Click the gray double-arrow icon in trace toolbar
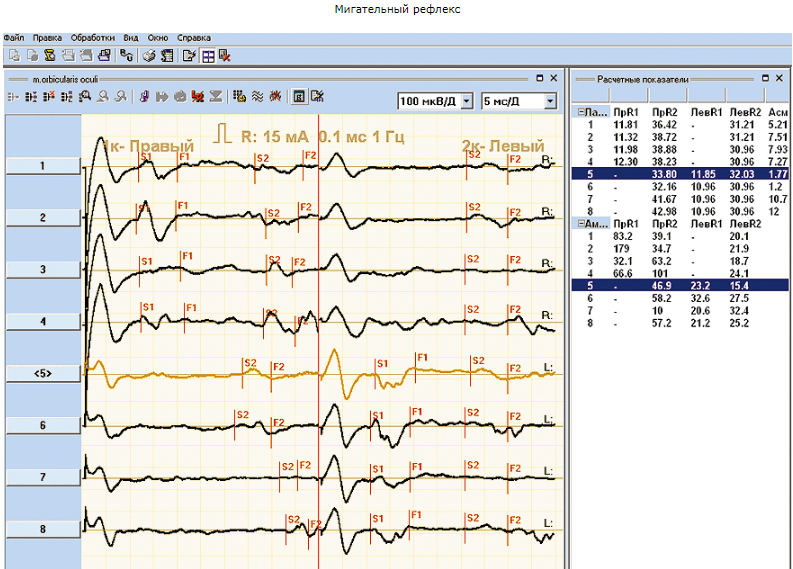793x569 pixels. 162,96
